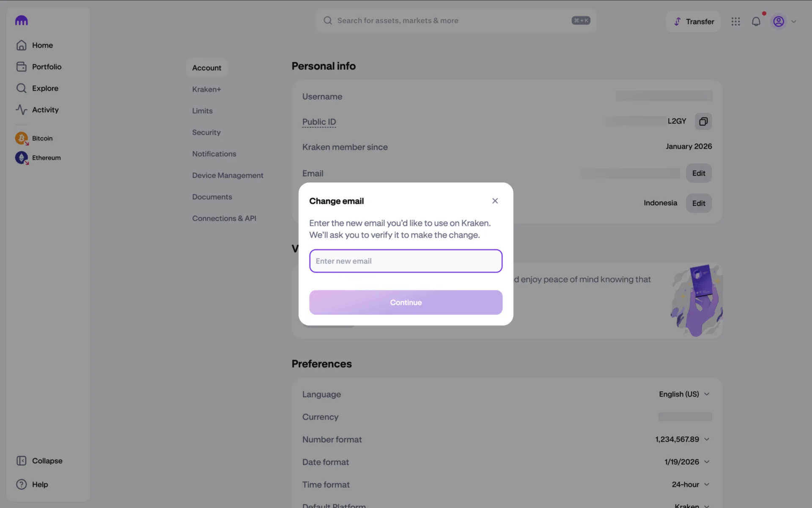Screen dimensions: 812x508
Task: Copy the Public ID
Action: point(703,121)
